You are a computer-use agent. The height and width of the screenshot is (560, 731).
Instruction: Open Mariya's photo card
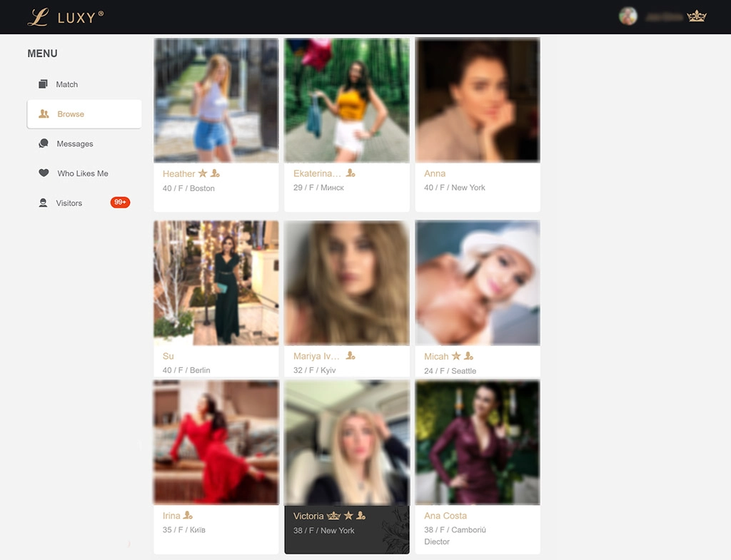coord(346,282)
